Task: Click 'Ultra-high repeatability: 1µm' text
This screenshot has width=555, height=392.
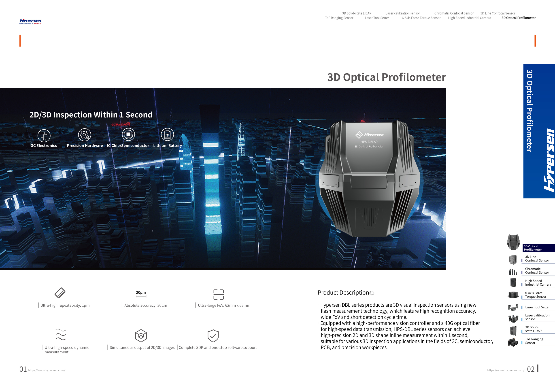Action: click(65, 306)
